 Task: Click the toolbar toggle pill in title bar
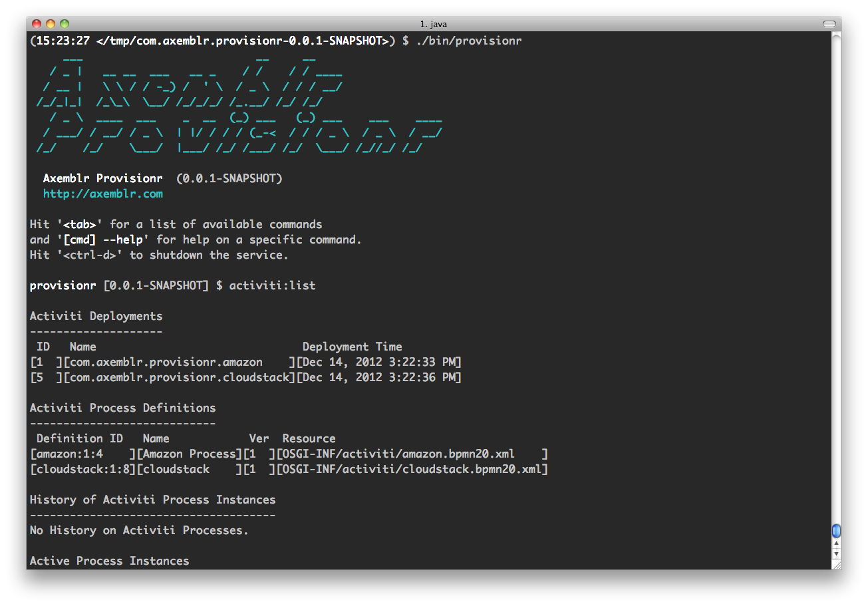829,24
